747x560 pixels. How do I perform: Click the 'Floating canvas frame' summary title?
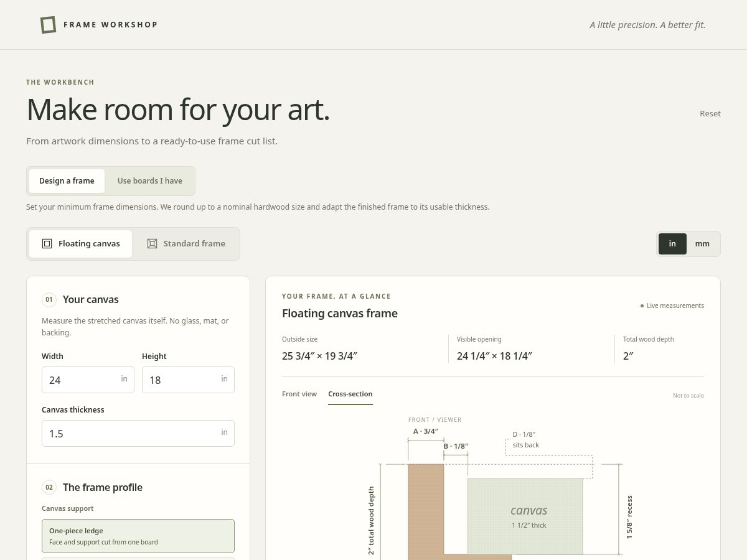coord(340,314)
